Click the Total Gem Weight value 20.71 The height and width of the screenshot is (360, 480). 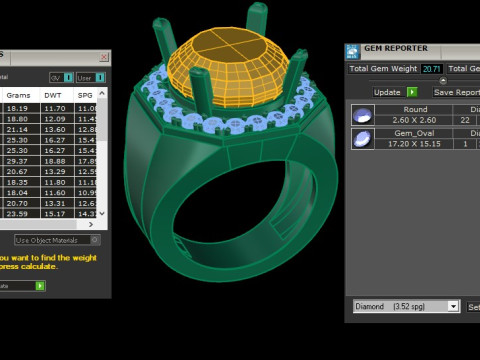(432, 69)
